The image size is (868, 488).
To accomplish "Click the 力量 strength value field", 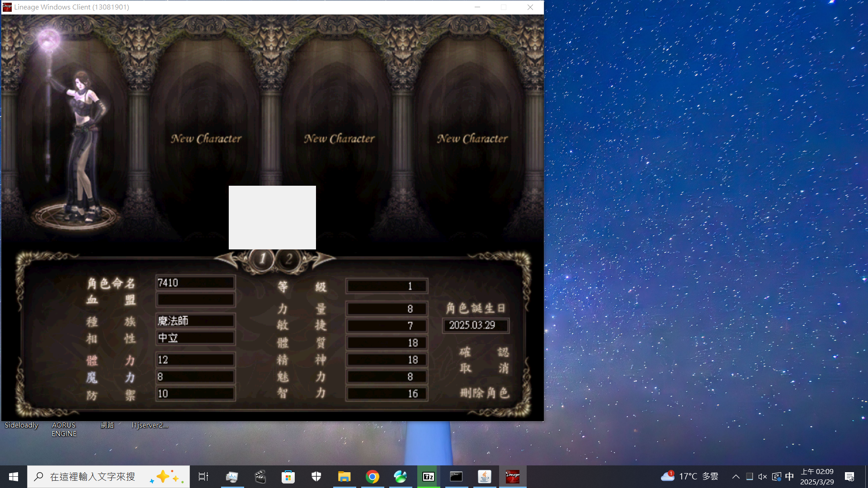I will pyautogui.click(x=387, y=309).
